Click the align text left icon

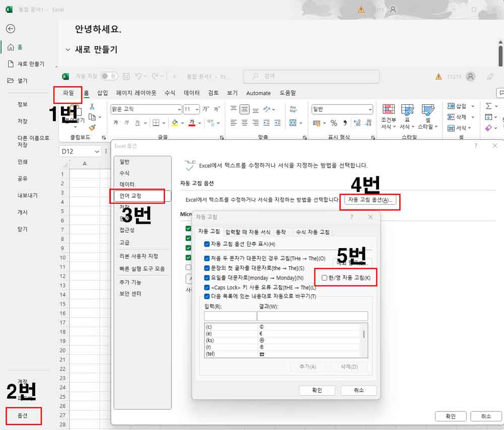click(234, 123)
